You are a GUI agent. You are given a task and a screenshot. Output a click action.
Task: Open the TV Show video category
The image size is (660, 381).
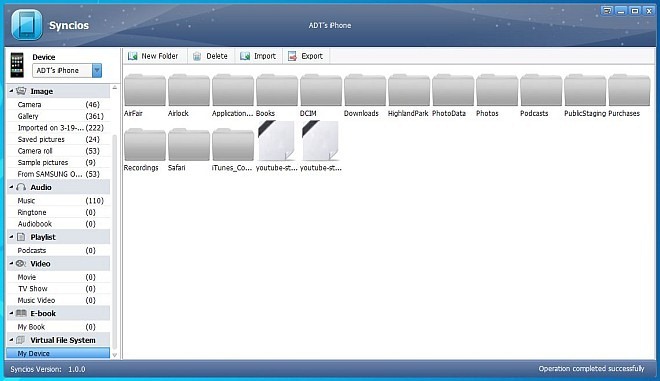click(x=59, y=289)
